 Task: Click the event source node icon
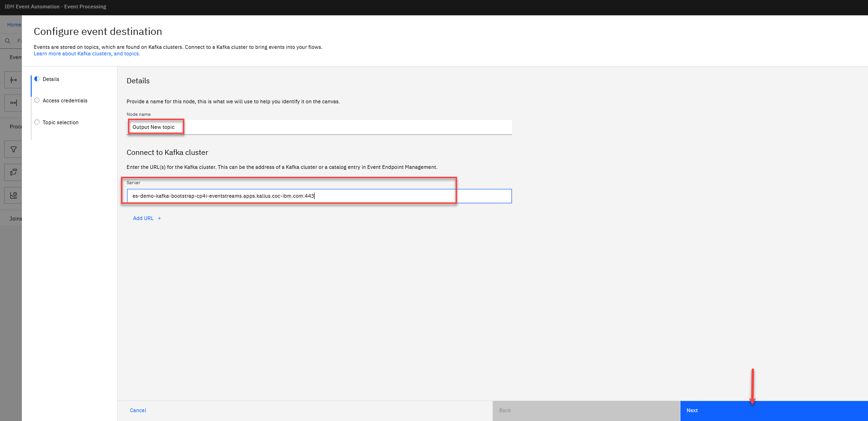pos(13,80)
